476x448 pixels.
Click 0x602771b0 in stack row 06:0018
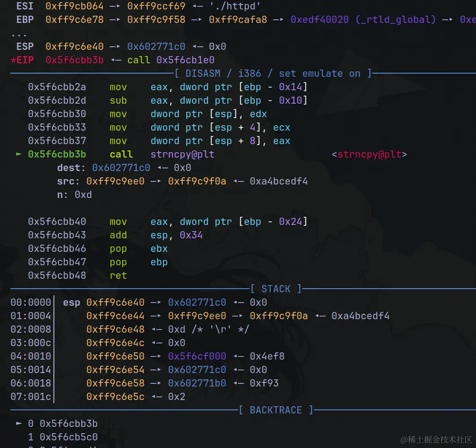[x=197, y=383]
